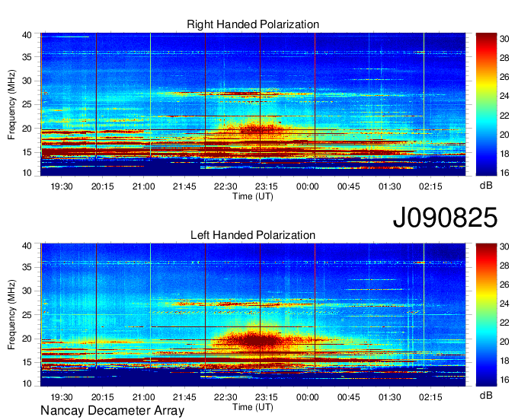Click '22:30' time tick on Left Handed plot
Viewport: 518px width, 420px height.
coord(225,397)
